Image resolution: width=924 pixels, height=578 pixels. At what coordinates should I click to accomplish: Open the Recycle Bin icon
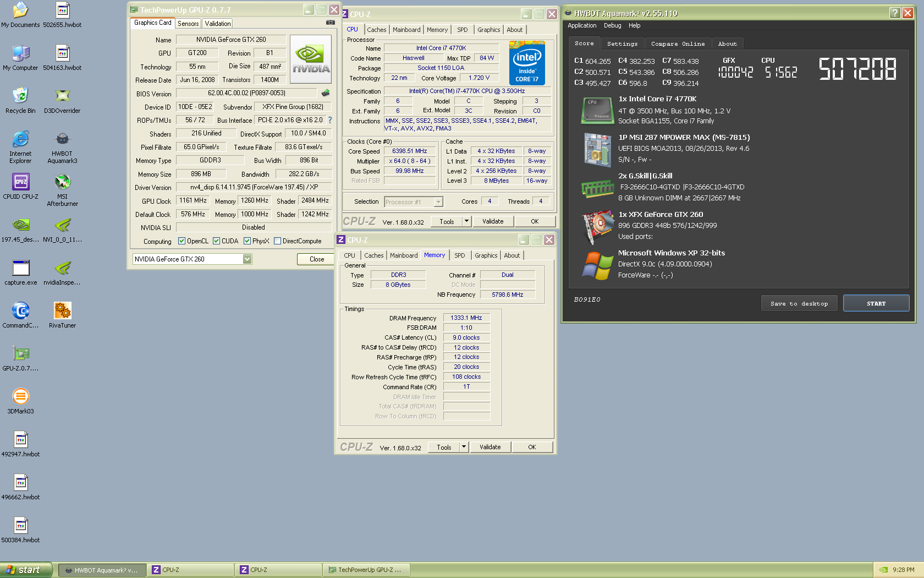tap(20, 101)
